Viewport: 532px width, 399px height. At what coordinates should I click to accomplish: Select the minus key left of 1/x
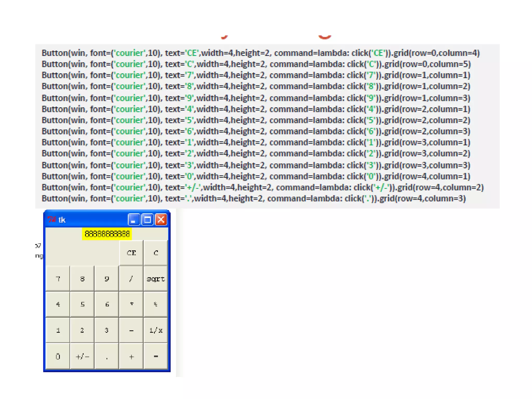tap(131, 330)
